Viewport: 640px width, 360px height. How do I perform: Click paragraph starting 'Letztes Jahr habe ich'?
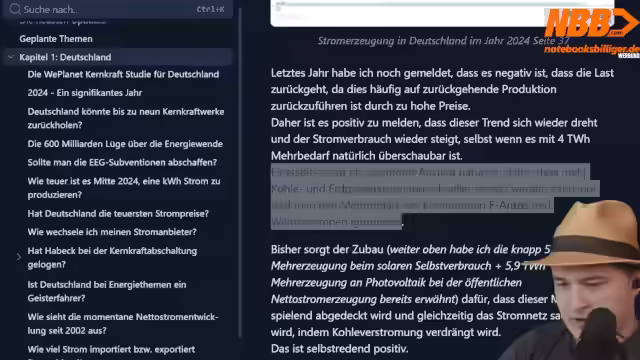(442, 89)
